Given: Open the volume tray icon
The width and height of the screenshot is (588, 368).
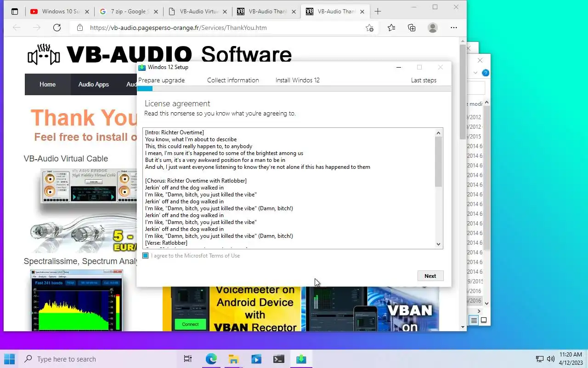Looking at the screenshot, I should point(551,359).
